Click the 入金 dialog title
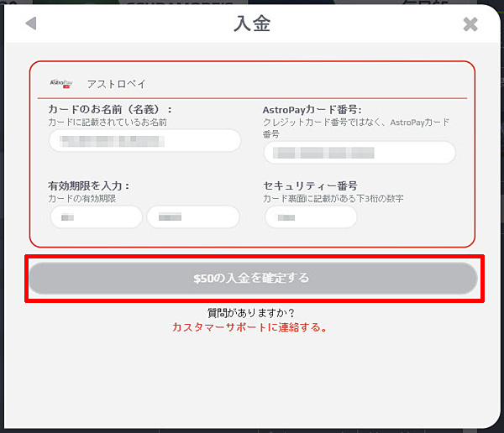Screen dimensions: 504x433 (252, 23)
